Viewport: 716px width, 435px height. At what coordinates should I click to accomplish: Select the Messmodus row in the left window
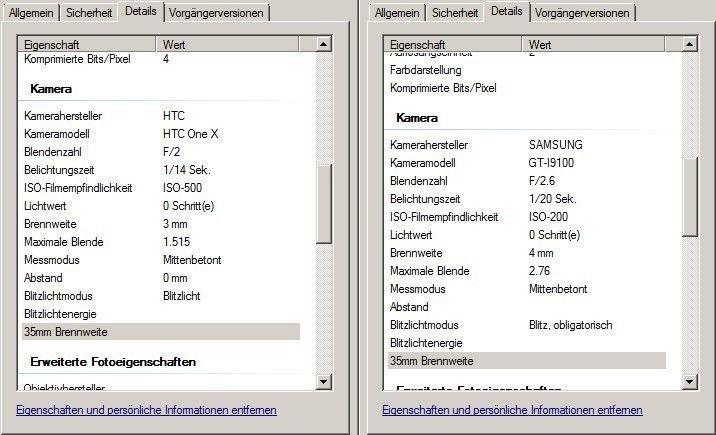click(x=161, y=260)
